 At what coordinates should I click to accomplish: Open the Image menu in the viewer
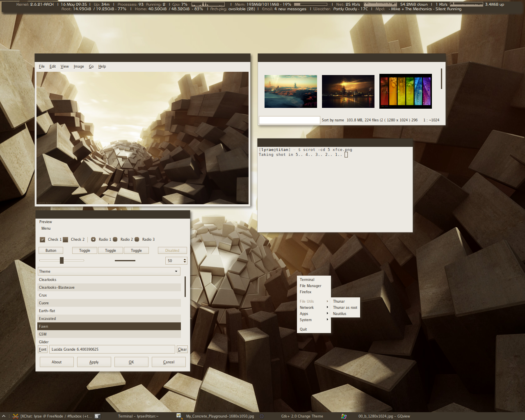tap(79, 66)
